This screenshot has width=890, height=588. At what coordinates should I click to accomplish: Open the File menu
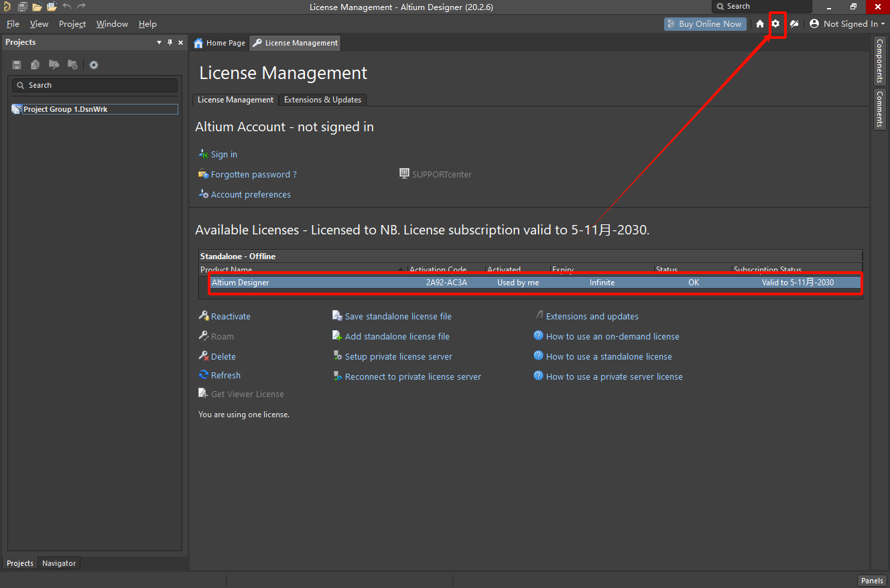point(13,24)
